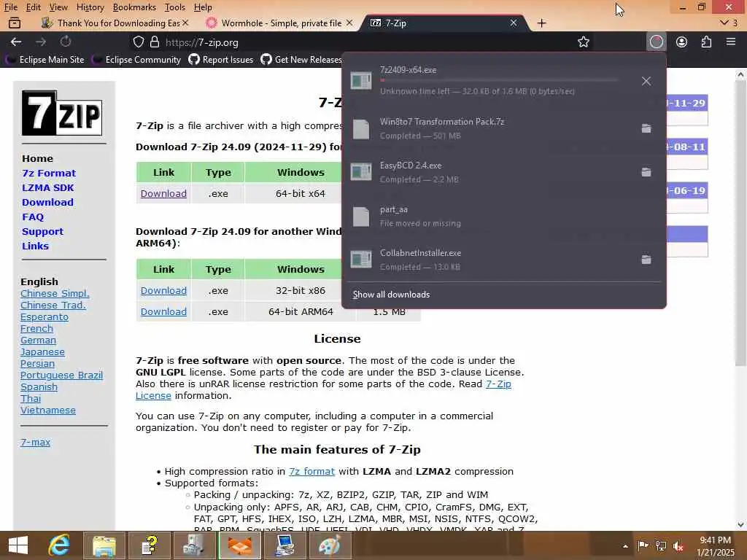Screen dimensions: 747x560
Task: Open tracking protection shield icon
Action: tap(139, 42)
